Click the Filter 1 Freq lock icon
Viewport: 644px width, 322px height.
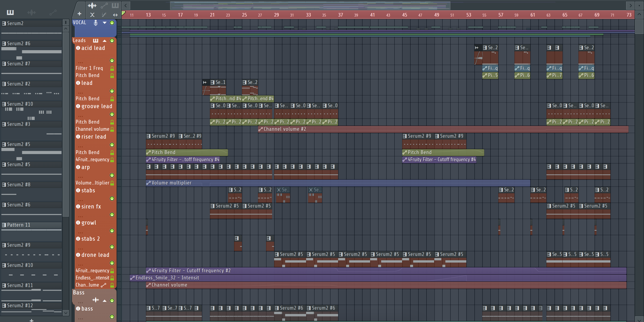click(x=112, y=68)
